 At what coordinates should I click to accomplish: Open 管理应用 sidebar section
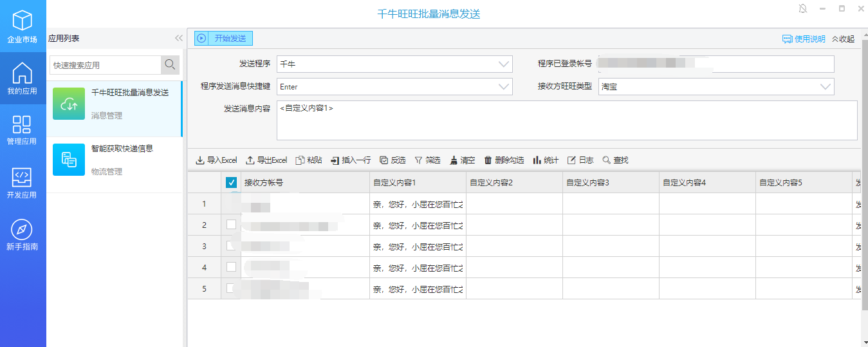(23, 130)
